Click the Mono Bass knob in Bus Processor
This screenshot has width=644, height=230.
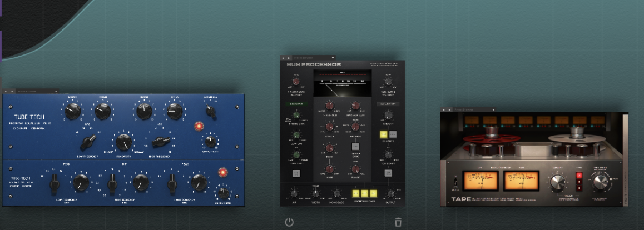coord(336,193)
